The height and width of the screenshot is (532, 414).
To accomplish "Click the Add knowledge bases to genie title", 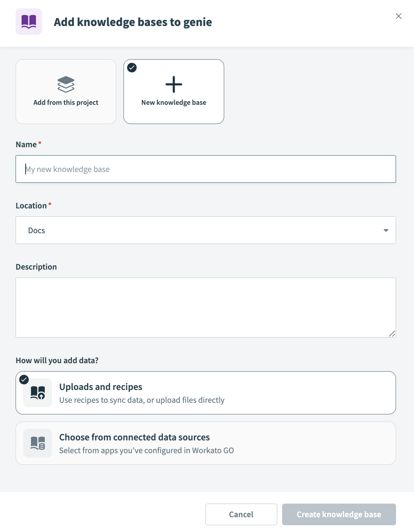I will click(133, 22).
